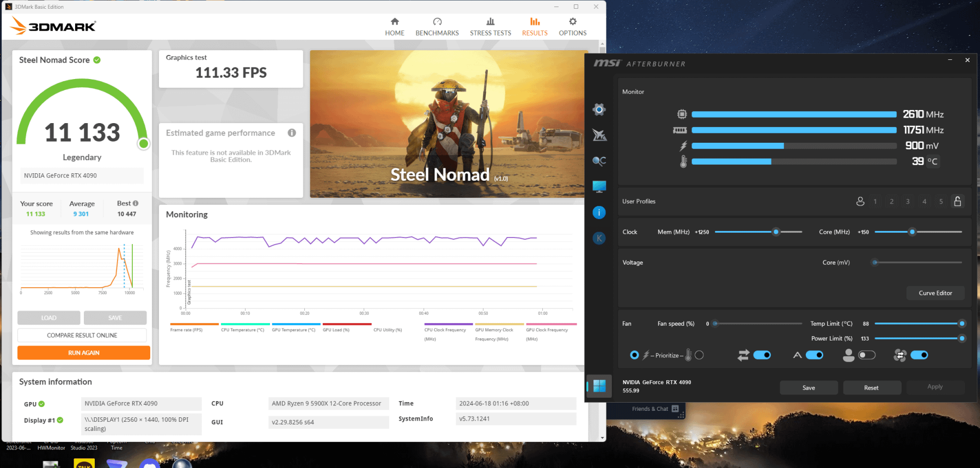Click COMPARE RESULT ONLINE
980x468 pixels.
[82, 336]
